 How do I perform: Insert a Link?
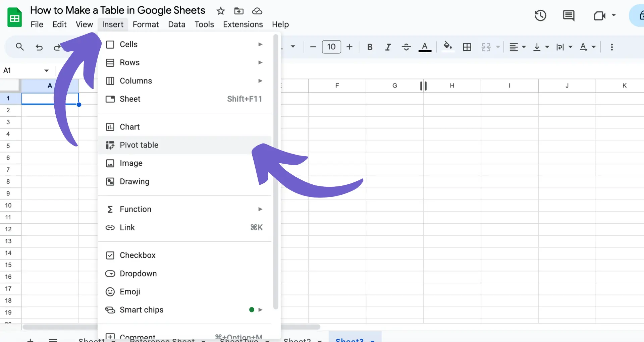click(x=184, y=227)
